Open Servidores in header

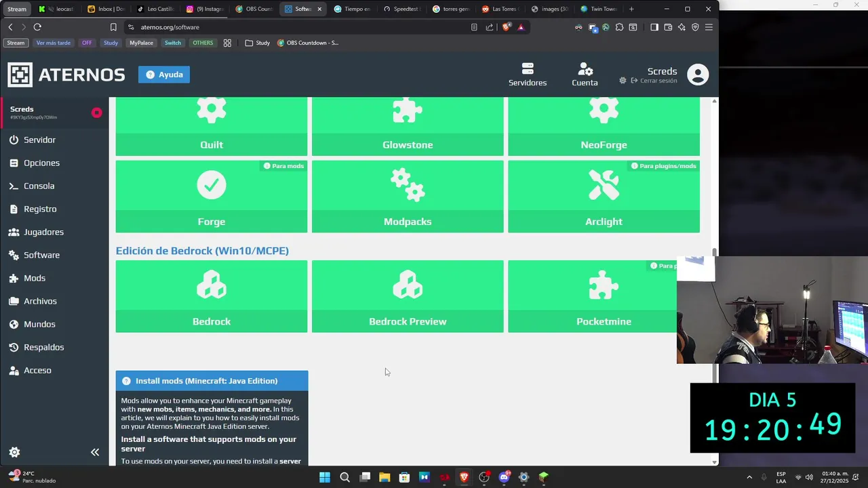528,75
